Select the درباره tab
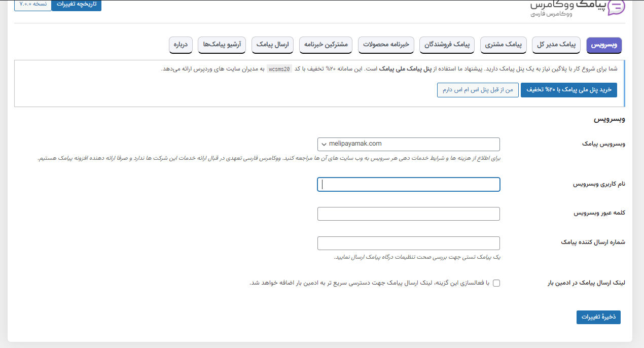 pos(181,45)
